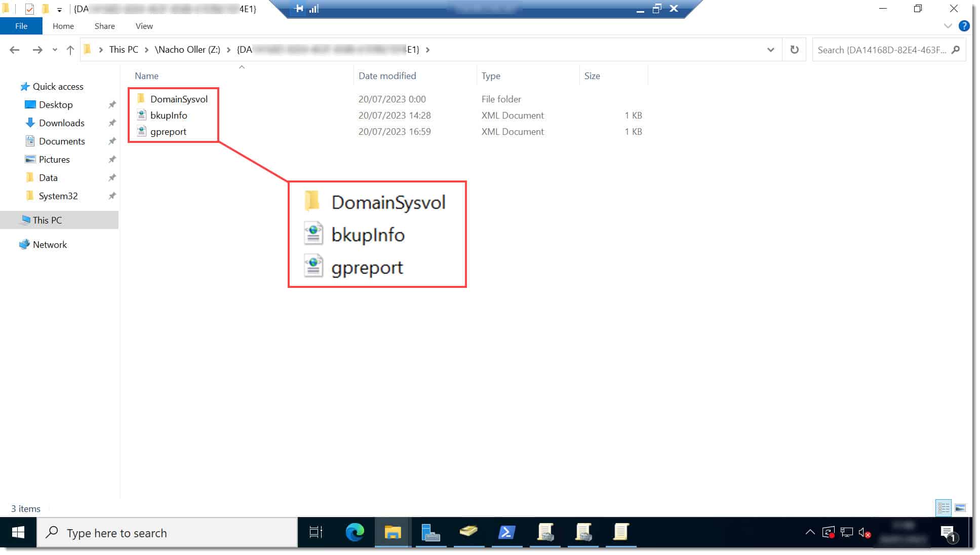
Task: Open bkupInfo XML document
Action: pyautogui.click(x=168, y=115)
